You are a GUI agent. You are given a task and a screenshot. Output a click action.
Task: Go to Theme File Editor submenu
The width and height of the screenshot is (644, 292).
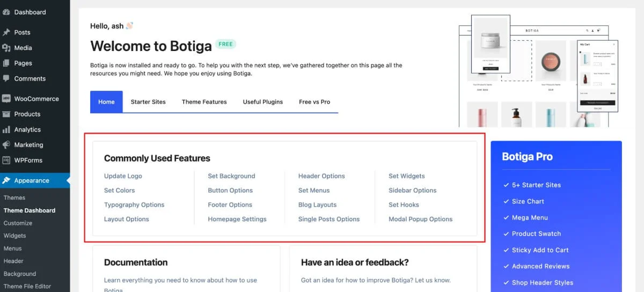coord(27,287)
